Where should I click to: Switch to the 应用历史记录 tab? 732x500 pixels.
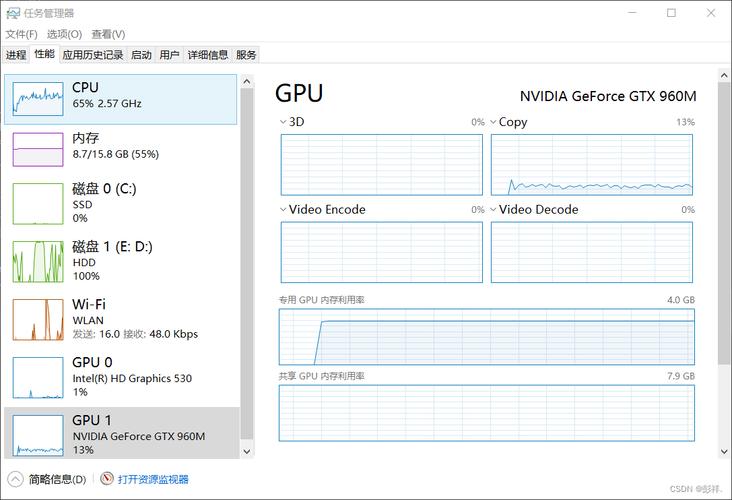click(93, 55)
